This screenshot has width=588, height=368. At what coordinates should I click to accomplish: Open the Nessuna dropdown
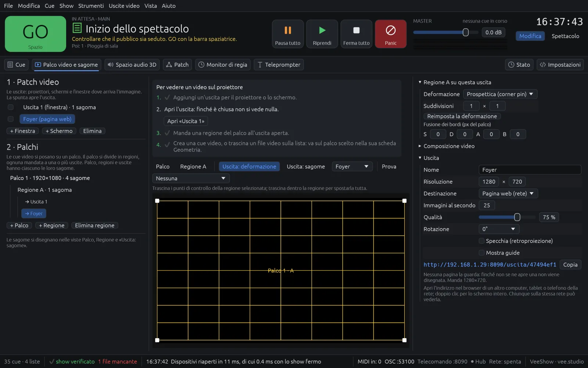tap(191, 178)
